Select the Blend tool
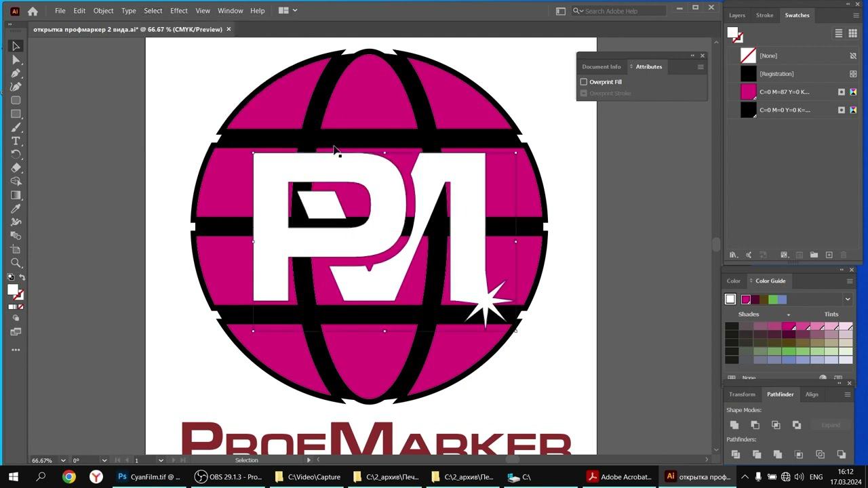The image size is (868, 488). [16, 236]
